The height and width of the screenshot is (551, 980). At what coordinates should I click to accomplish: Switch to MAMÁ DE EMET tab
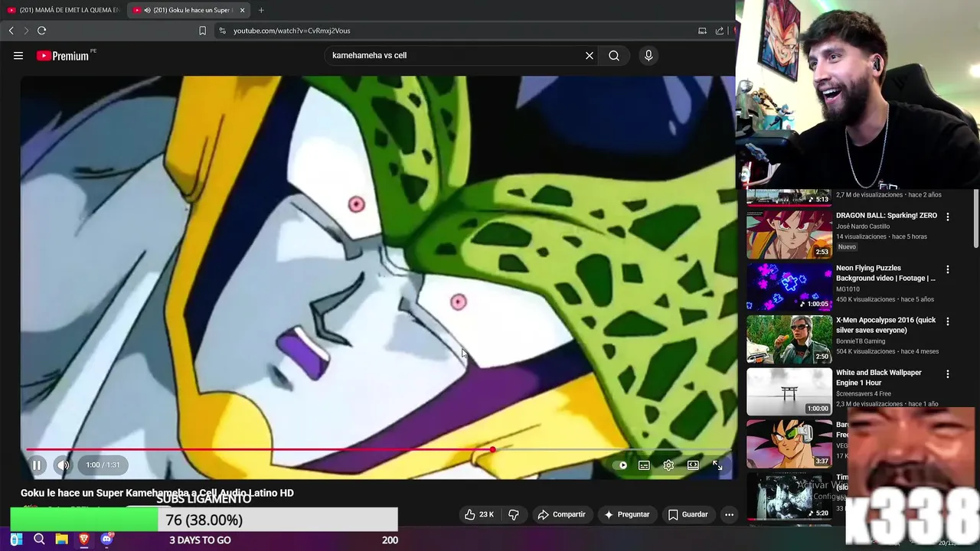[x=64, y=10]
